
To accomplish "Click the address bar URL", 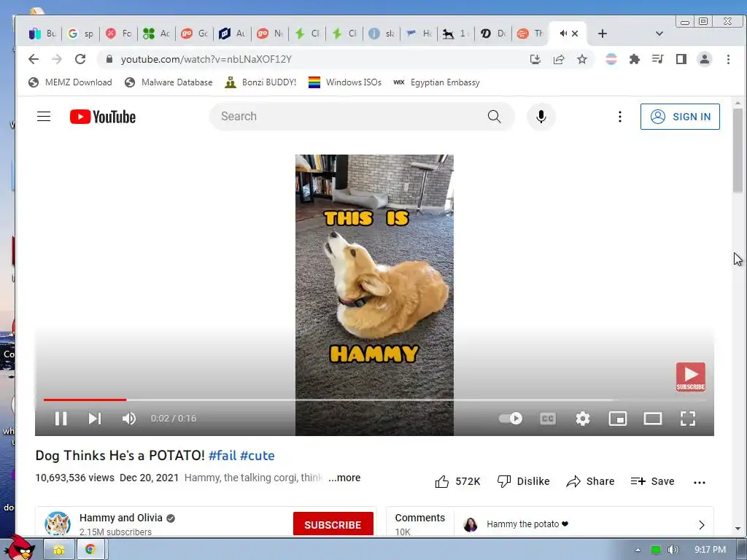I will click(x=206, y=59).
